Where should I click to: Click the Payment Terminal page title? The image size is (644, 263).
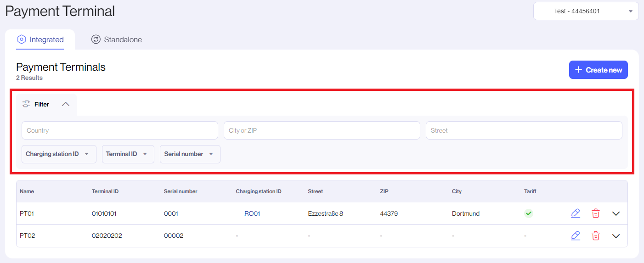(x=60, y=11)
